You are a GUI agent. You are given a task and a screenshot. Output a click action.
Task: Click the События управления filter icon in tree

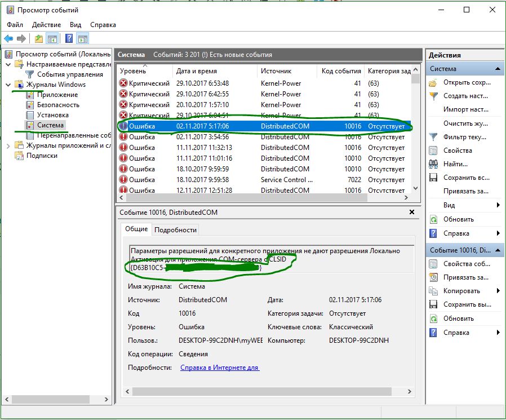pyautogui.click(x=30, y=74)
